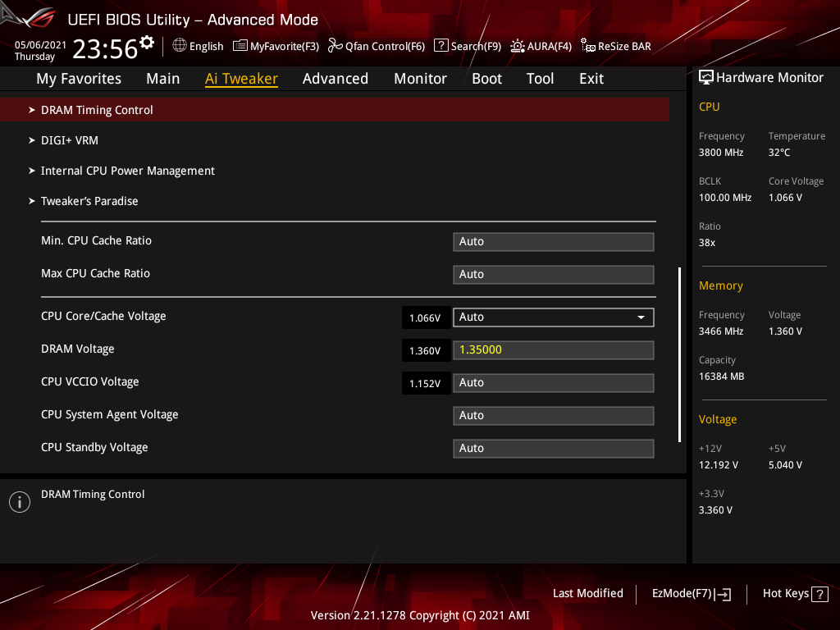Click the Hot Keys question mark icon
The height and width of the screenshot is (630, 840).
point(819,594)
